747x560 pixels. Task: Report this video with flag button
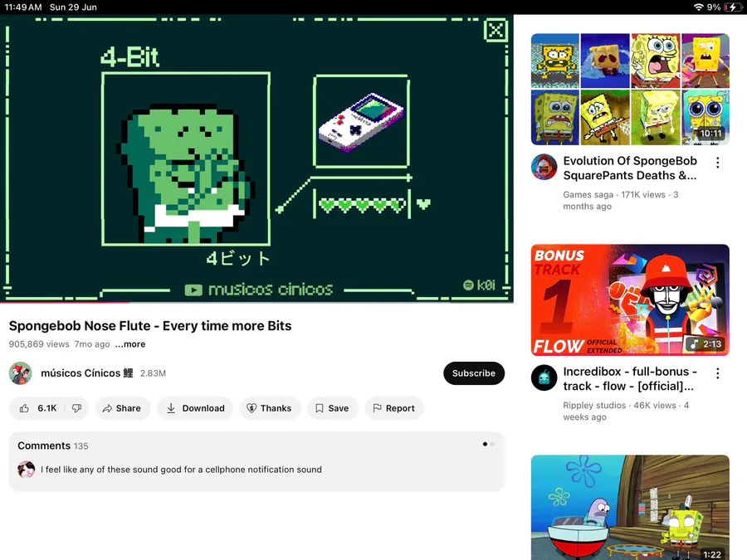coord(394,408)
